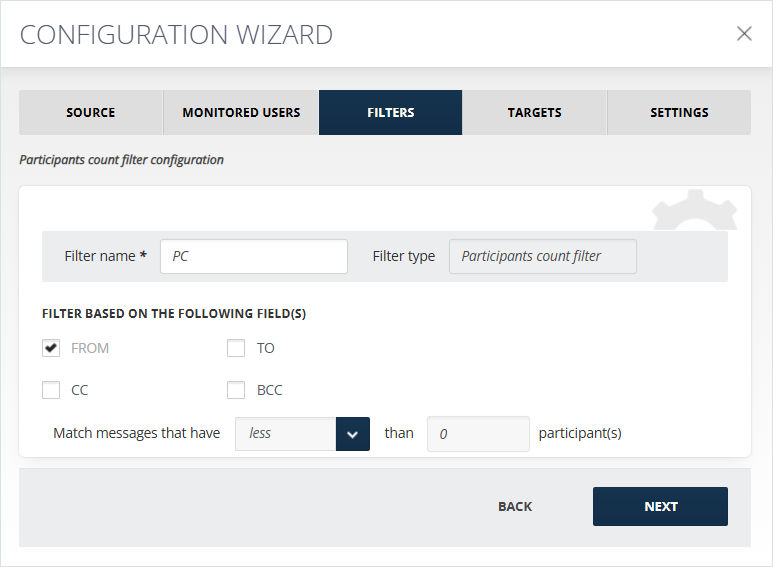Expand the 'less' comparison combo box
The width and height of the screenshot is (773, 567).
click(302, 434)
